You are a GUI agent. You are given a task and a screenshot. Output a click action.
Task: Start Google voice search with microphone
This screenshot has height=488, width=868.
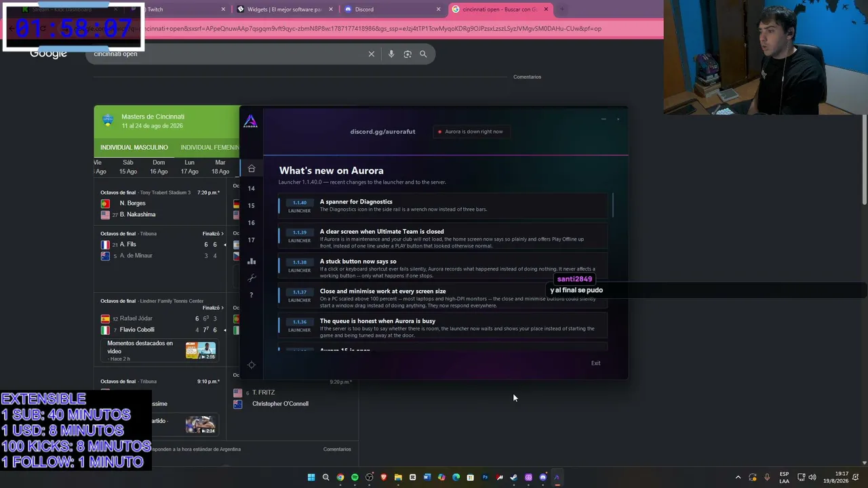click(x=391, y=54)
